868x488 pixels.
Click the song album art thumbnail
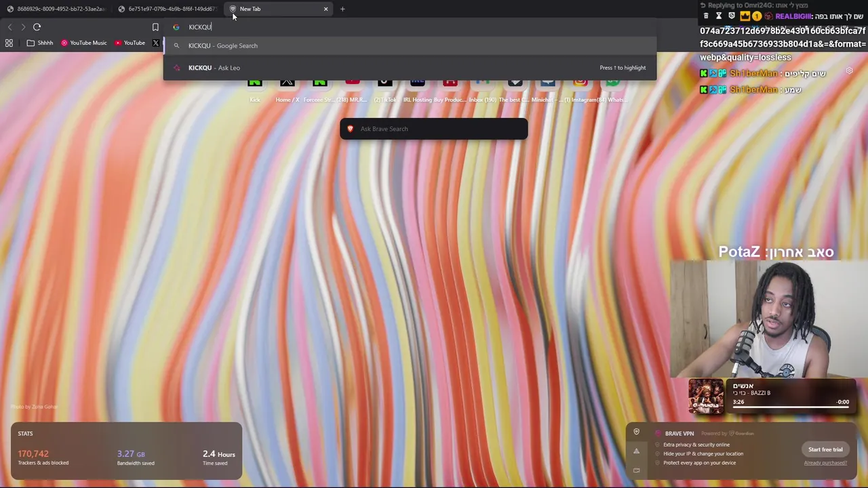[707, 396]
